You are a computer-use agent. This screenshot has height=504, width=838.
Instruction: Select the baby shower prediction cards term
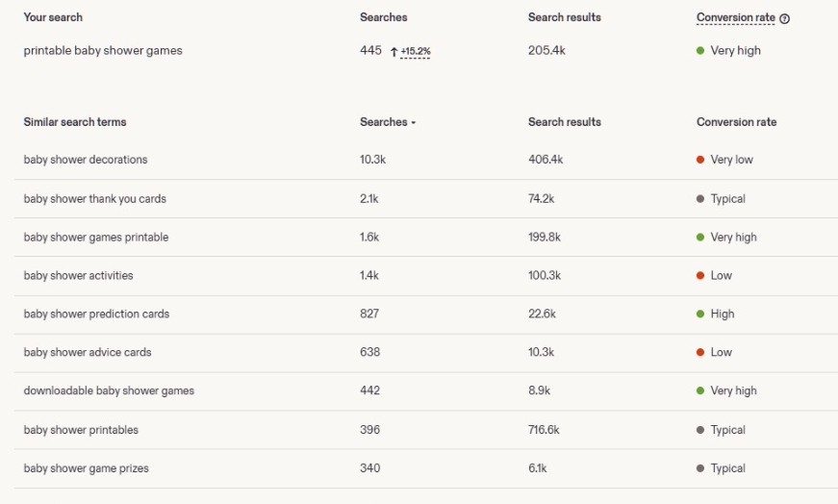click(97, 314)
